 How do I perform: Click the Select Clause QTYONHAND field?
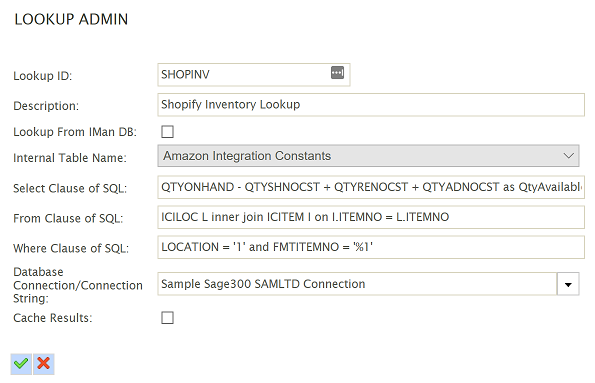(371, 187)
